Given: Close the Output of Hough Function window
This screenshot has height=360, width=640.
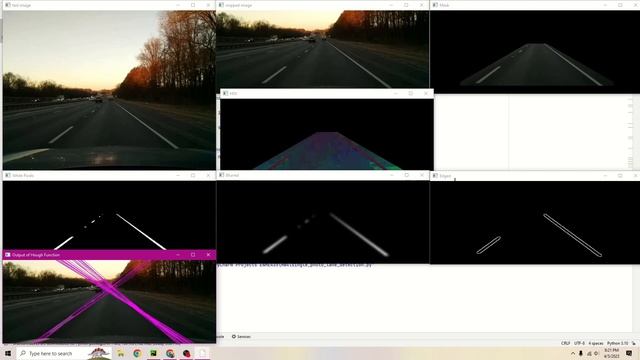Looking at the screenshot, I should tap(208, 255).
